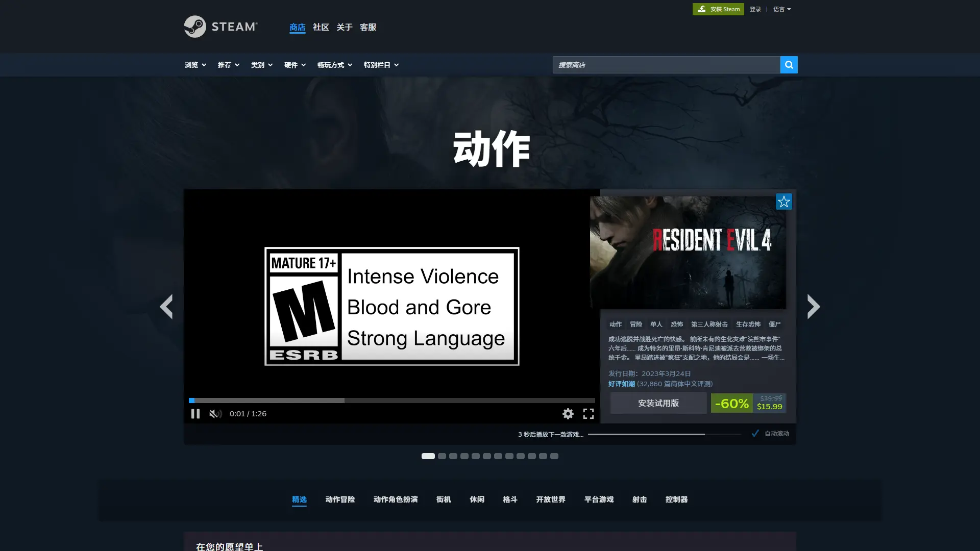The height and width of the screenshot is (551, 980).
Task: Open the 语言 language dropdown
Action: 781,9
